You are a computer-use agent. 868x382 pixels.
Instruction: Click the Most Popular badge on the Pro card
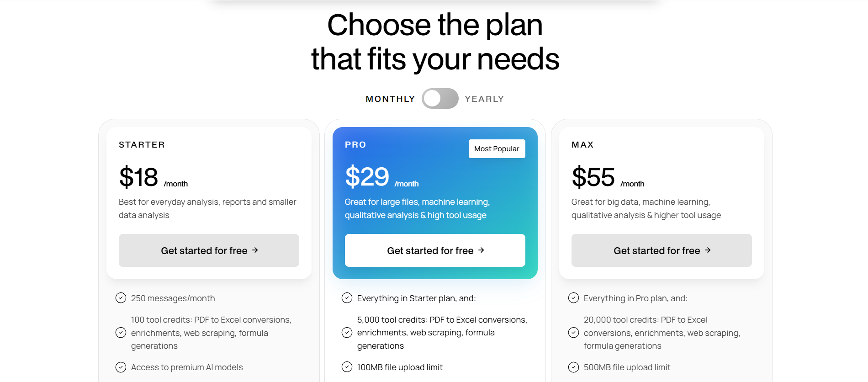[497, 149]
